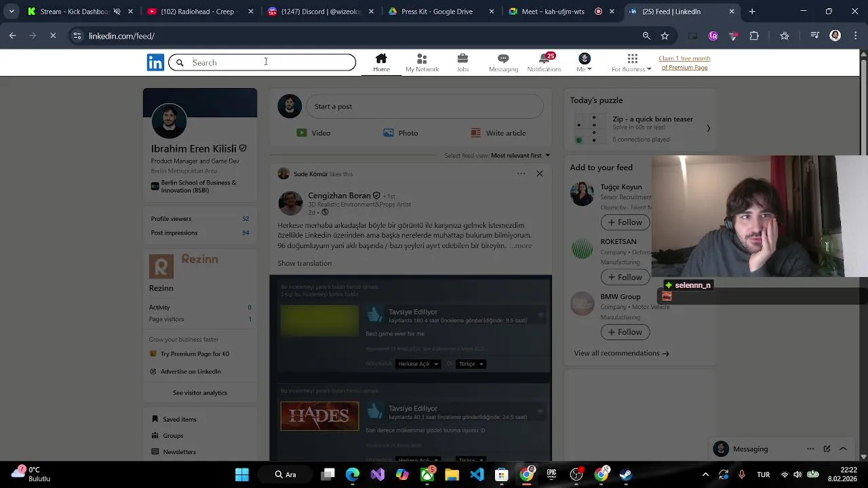Expand the Me profile menu
Viewport: 868px width, 488px height.
585,62
